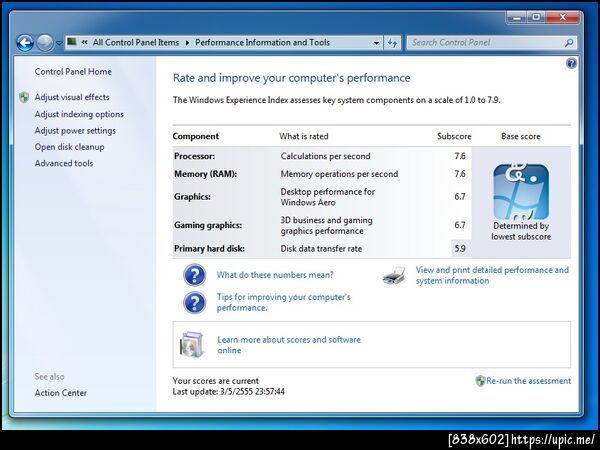
Task: Maximize the Control Panel window
Action: coord(536,17)
